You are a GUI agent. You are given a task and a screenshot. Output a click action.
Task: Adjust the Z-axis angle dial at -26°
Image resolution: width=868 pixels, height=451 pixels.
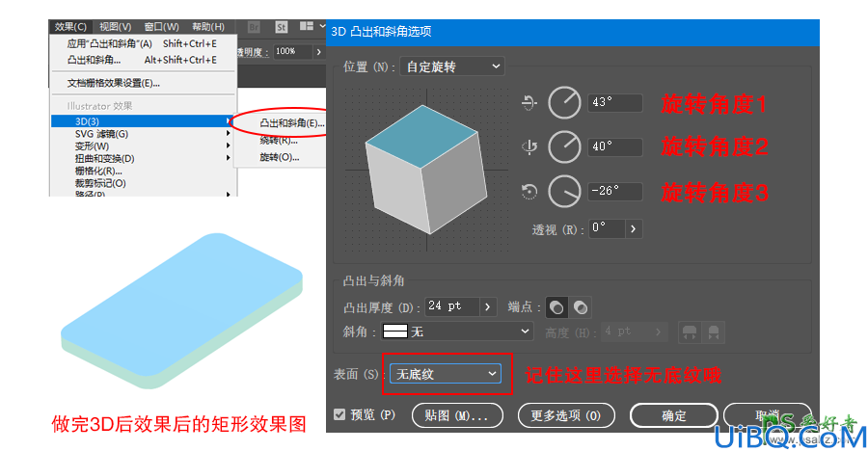point(564,192)
